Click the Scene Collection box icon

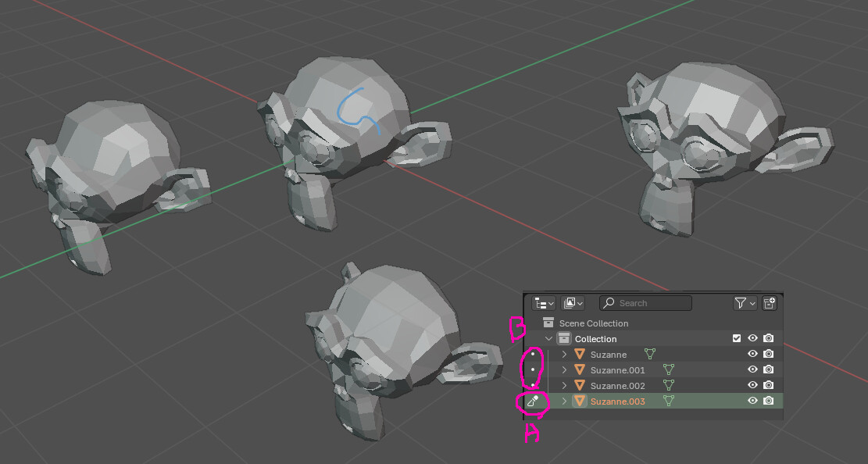click(548, 323)
